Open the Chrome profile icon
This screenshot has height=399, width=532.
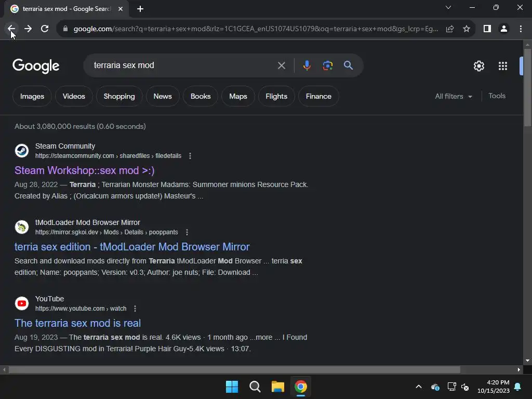point(504,29)
